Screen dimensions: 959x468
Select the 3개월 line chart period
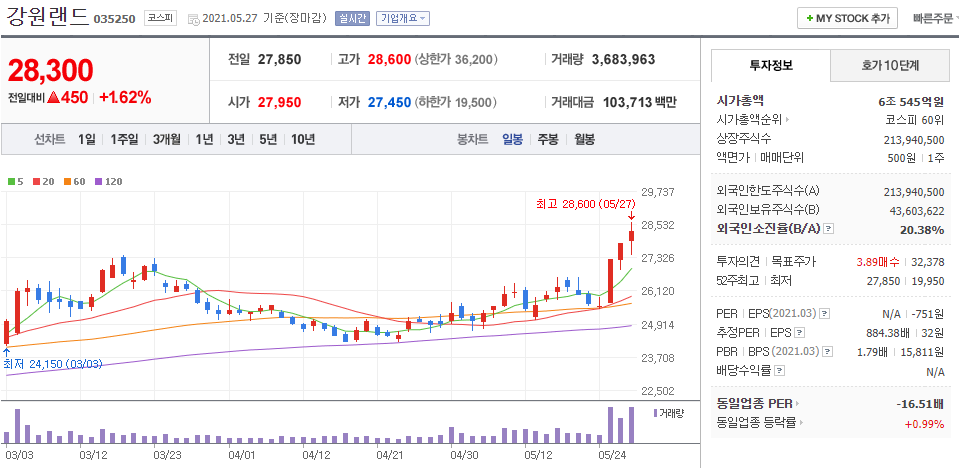tap(166, 139)
